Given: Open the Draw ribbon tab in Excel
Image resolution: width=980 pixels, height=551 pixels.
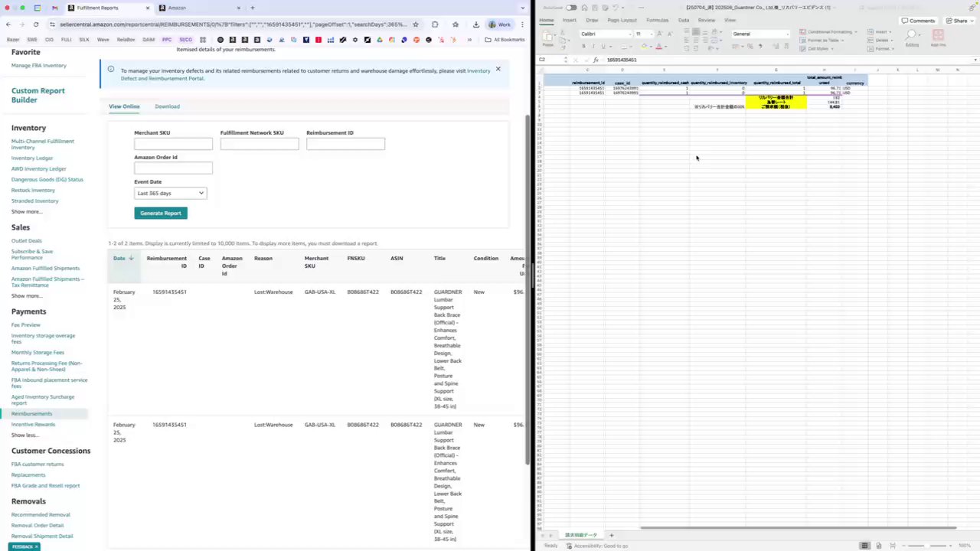Looking at the screenshot, I should click(x=592, y=20).
